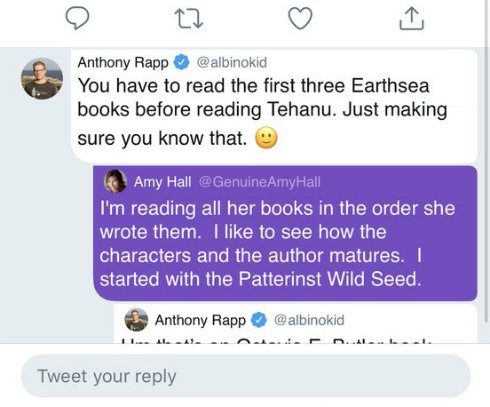
Task: Open Amy Hall's profile avatar
Action: pos(115,181)
